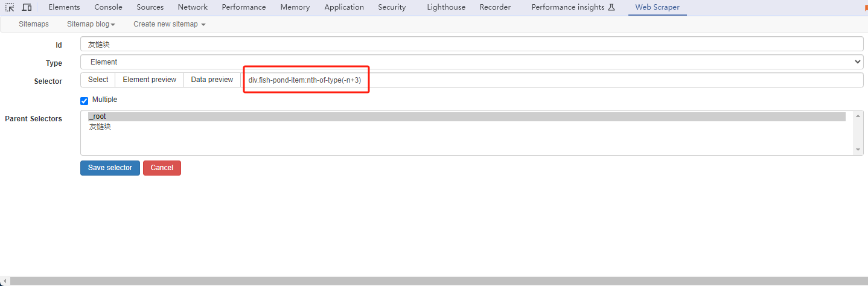Click the Id input field
This screenshot has height=286, width=868.
click(x=471, y=44)
